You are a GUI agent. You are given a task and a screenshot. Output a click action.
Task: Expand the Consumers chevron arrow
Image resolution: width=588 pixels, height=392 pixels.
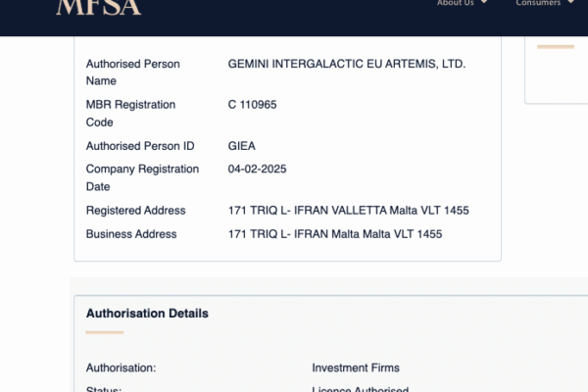(x=570, y=2)
